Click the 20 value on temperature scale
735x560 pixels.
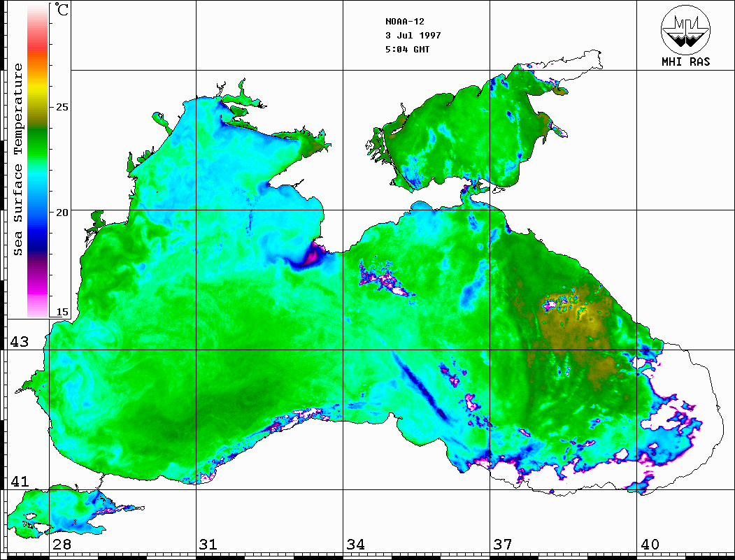click(62, 213)
